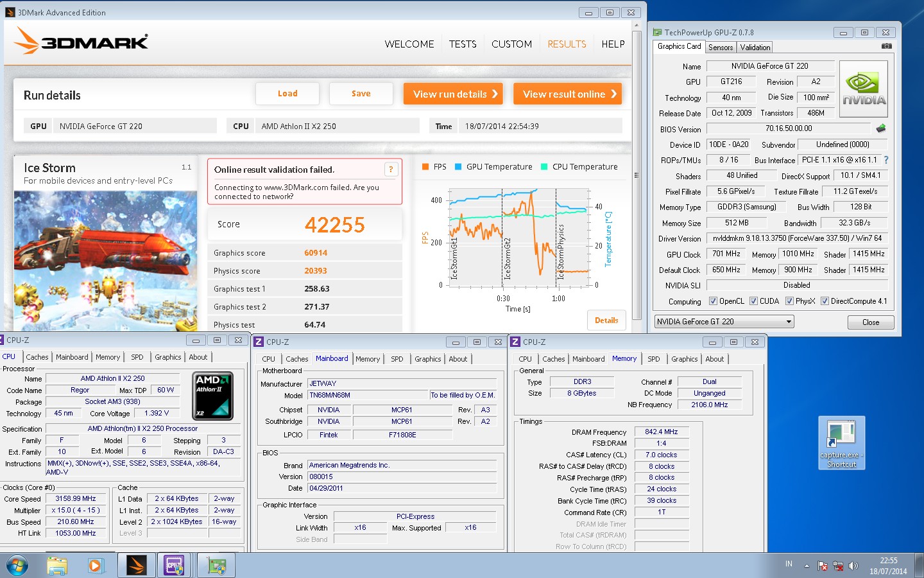Open the WELCOME tab in 3DMark
924x578 pixels.
pos(409,44)
